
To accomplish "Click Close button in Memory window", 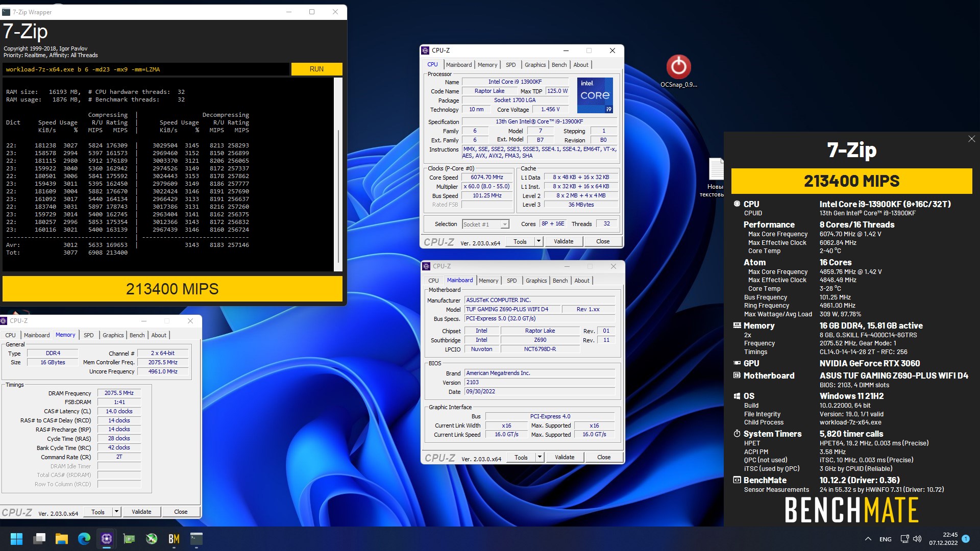I will 181,512.
